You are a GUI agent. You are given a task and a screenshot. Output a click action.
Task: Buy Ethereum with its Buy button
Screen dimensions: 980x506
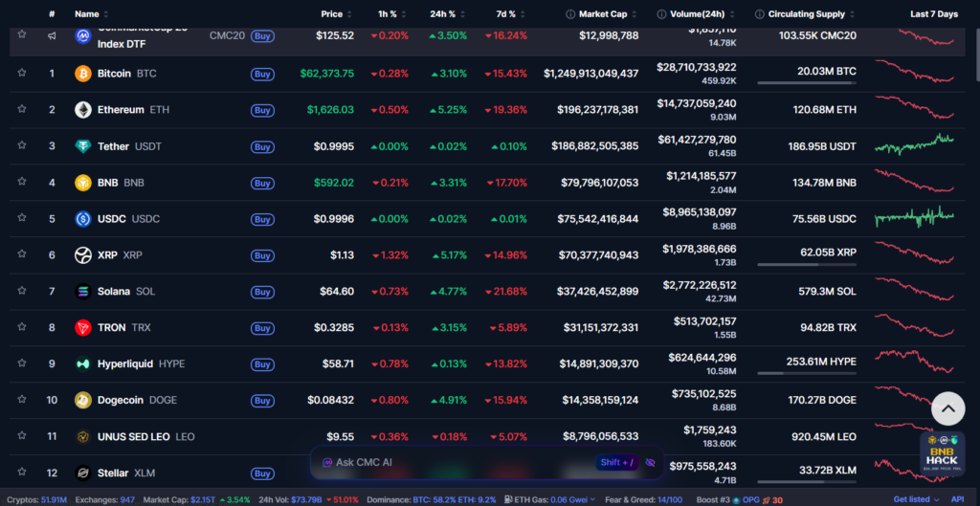click(x=262, y=110)
